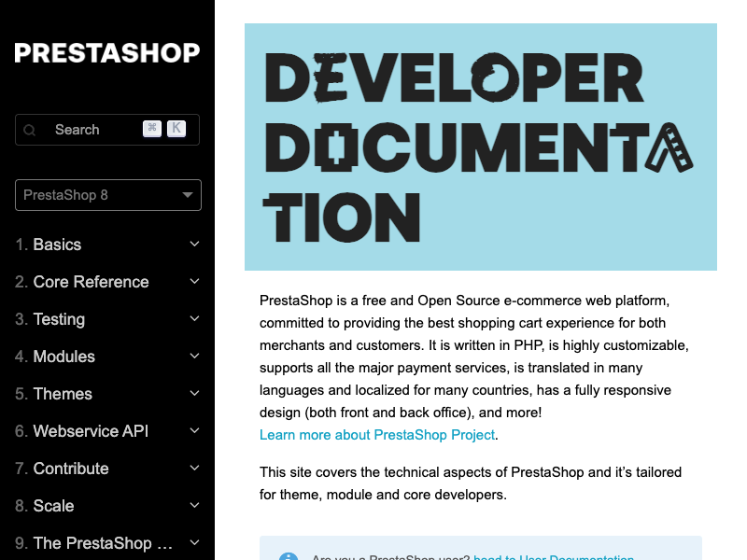Expand the Contribute chevron

pos(194,469)
